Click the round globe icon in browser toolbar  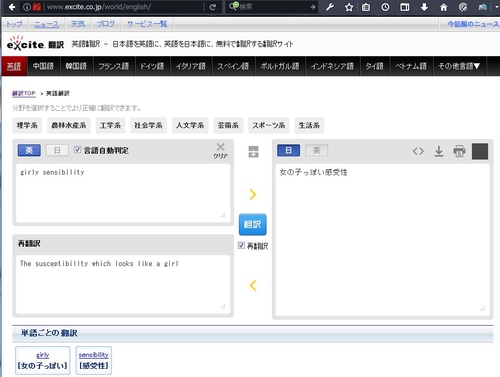click(463, 7)
